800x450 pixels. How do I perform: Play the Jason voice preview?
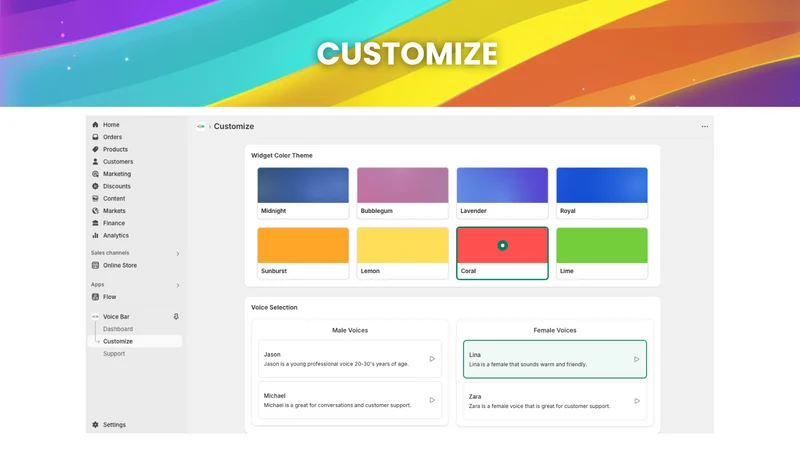point(432,359)
